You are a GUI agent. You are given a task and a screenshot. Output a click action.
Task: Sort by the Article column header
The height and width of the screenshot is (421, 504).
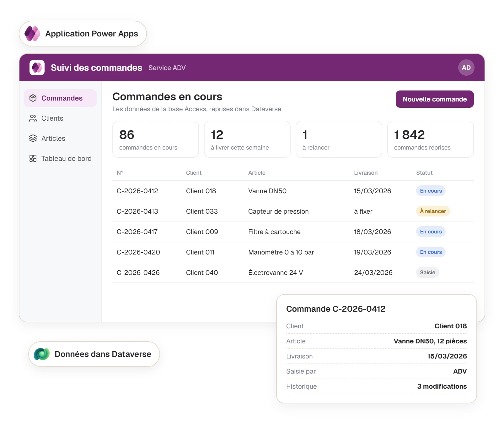point(257,173)
